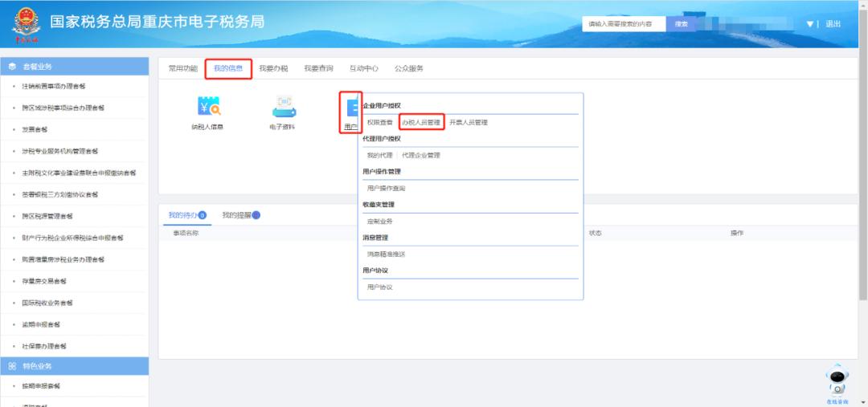Open the 在线咨询 robot assistant icon
The height and width of the screenshot is (407, 868).
[837, 381]
